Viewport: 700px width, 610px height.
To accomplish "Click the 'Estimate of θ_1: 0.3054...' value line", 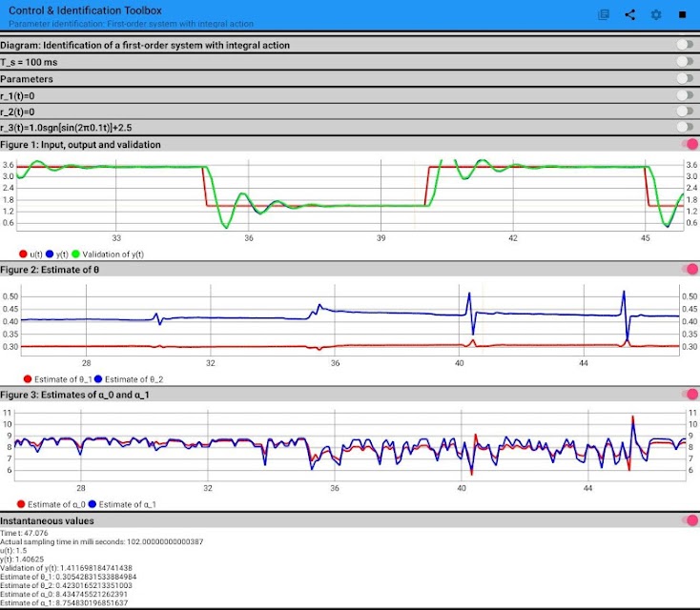I will [69, 577].
